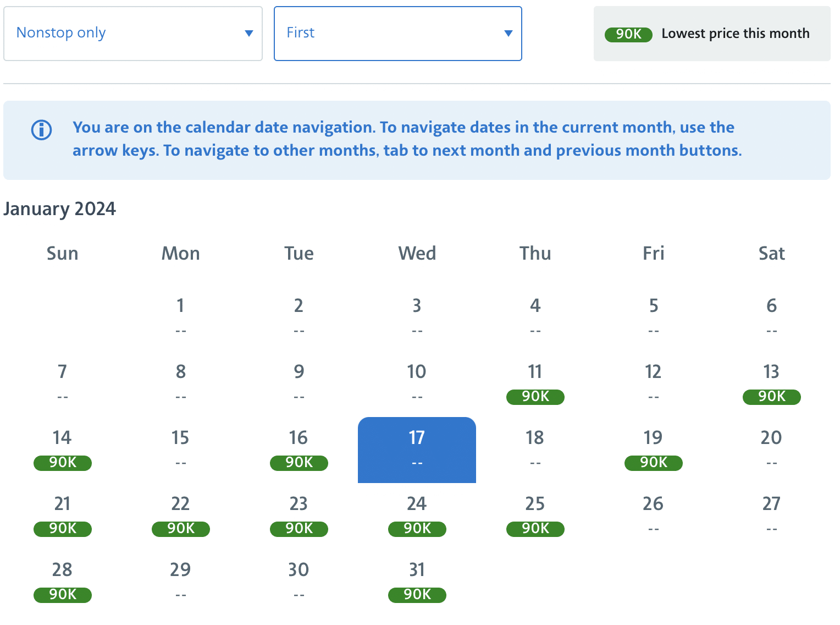Select Sunday January 28
840x625 pixels.
pos(63,582)
